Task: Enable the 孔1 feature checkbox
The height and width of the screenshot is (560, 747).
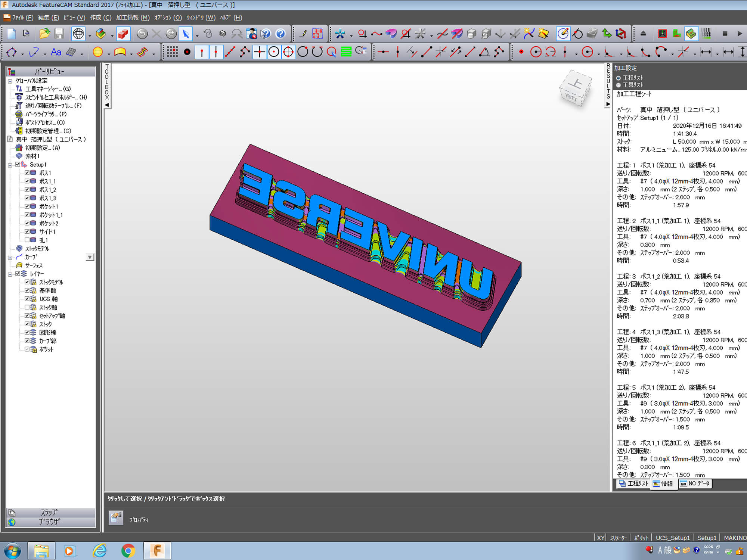Action: click(x=27, y=240)
